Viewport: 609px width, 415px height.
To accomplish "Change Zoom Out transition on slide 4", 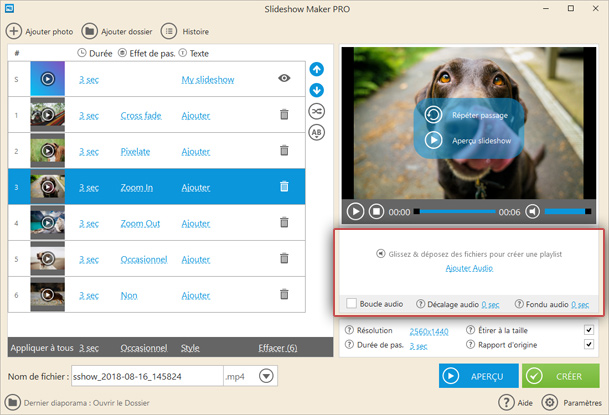I will click(x=140, y=224).
